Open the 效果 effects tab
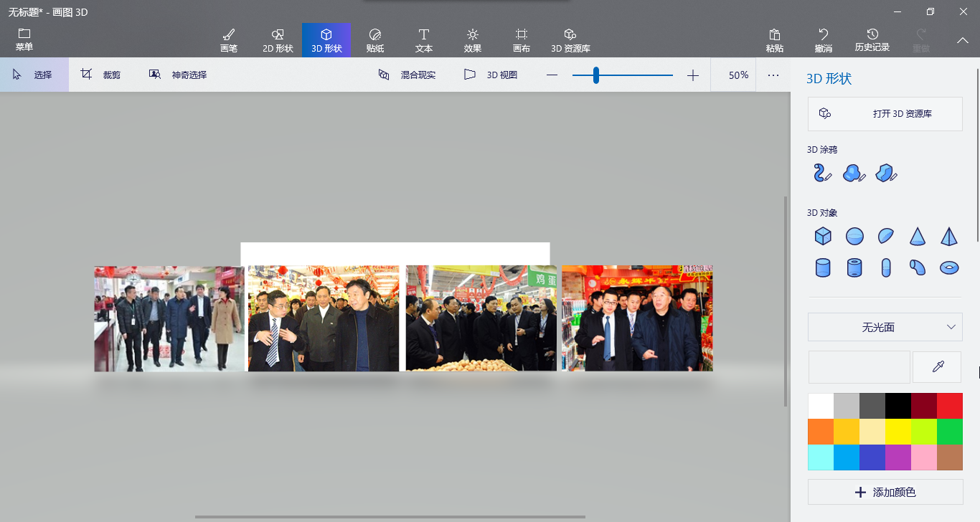Screen dimensions: 980x522 [x=473, y=41]
